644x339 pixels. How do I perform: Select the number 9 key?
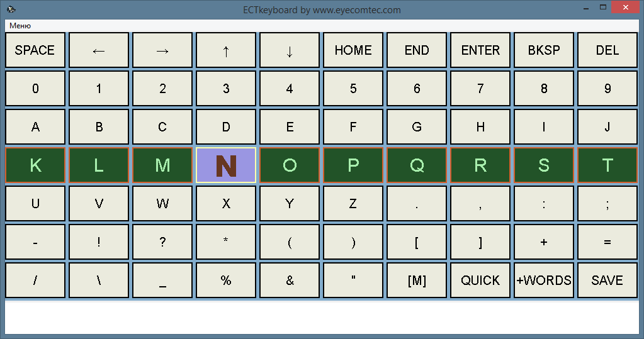(x=607, y=88)
